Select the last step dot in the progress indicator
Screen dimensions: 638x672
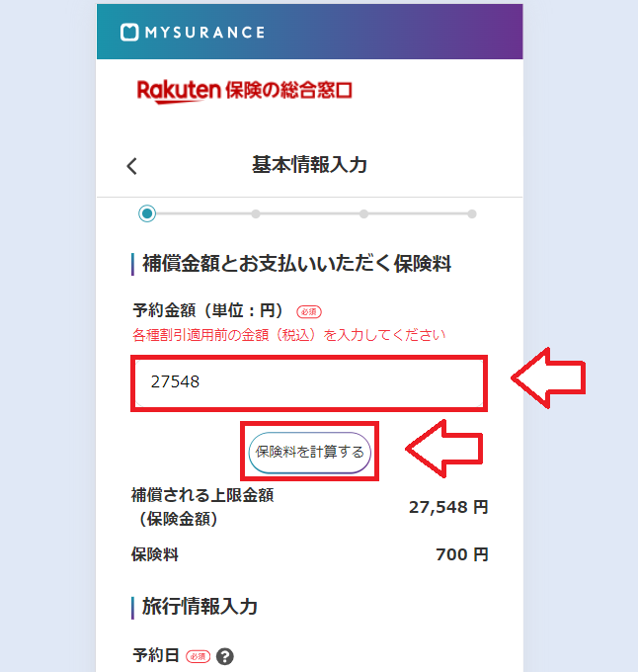coord(472,213)
